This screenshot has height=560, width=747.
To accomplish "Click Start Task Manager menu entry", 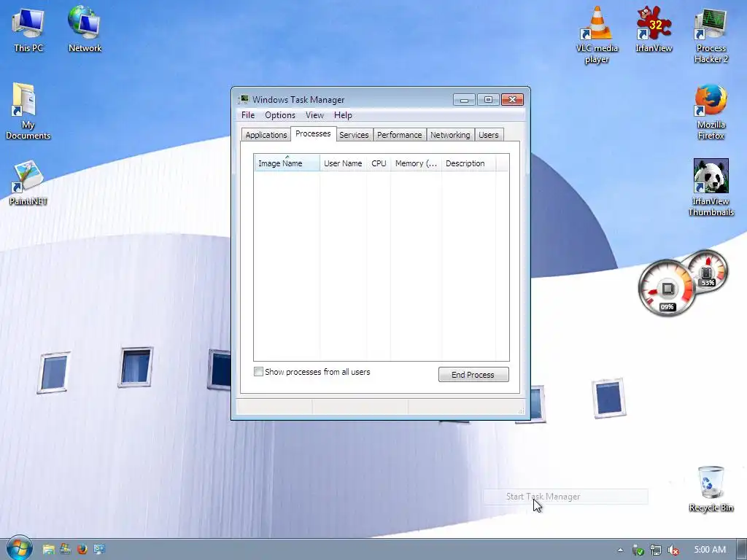I will pyautogui.click(x=565, y=496).
